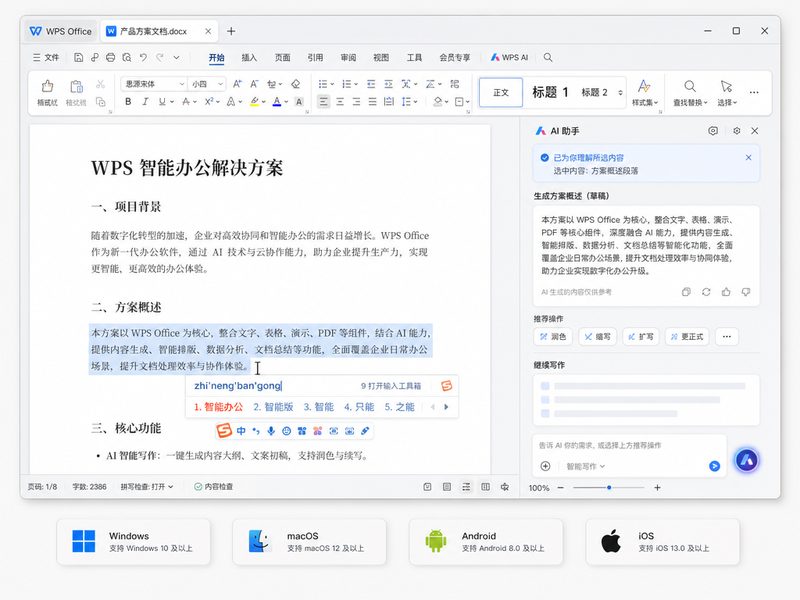Viewport: 800px width, 600px height.
Task: Click the cut scissors icon
Action: (101, 84)
